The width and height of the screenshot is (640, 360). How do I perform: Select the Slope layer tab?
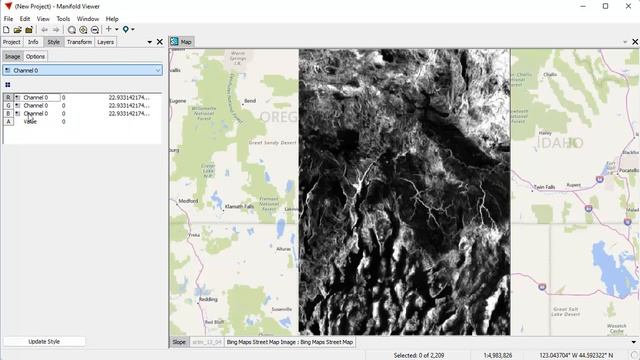click(x=179, y=342)
